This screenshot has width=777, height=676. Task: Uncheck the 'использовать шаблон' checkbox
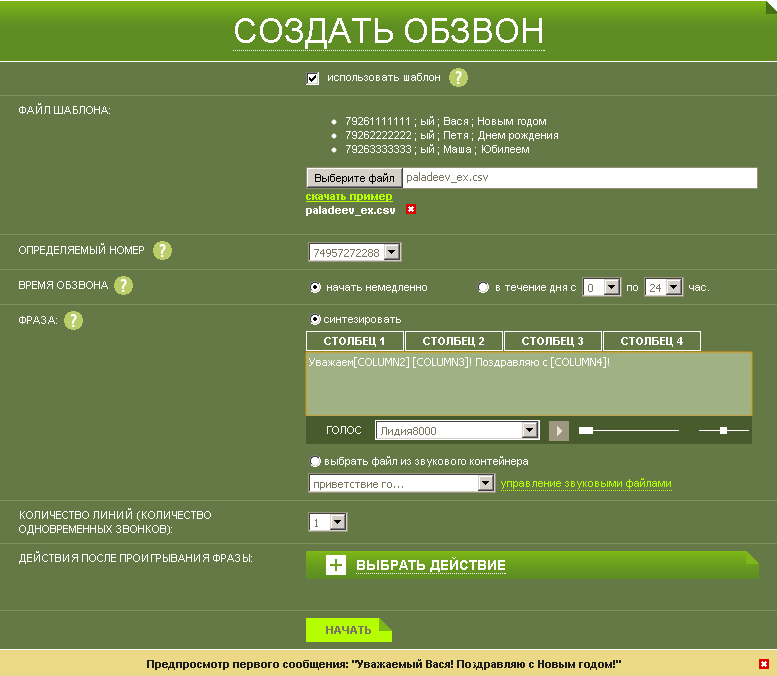(x=313, y=78)
